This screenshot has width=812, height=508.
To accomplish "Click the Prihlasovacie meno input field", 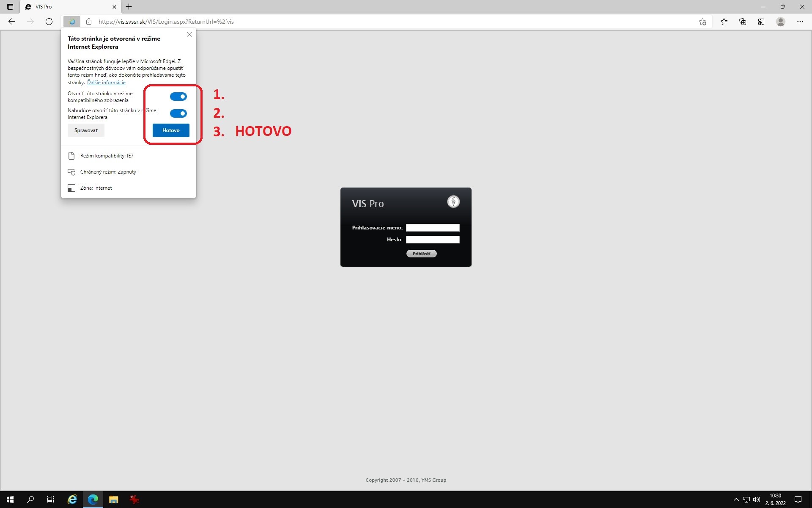I will [x=433, y=228].
